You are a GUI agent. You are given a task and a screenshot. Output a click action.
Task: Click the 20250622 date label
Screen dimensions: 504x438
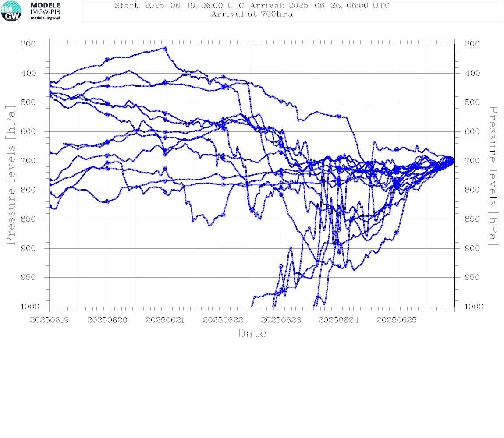(x=223, y=320)
